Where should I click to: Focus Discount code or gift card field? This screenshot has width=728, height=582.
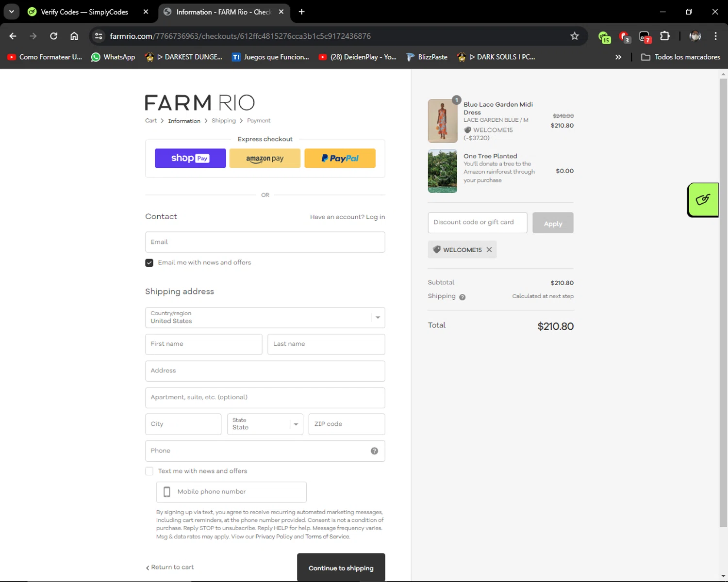click(x=478, y=223)
